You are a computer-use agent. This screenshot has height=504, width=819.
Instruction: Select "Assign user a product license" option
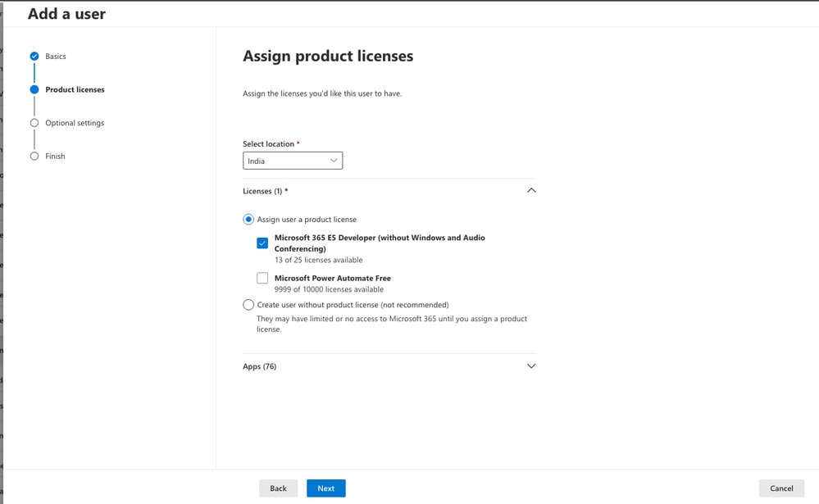[x=248, y=219]
